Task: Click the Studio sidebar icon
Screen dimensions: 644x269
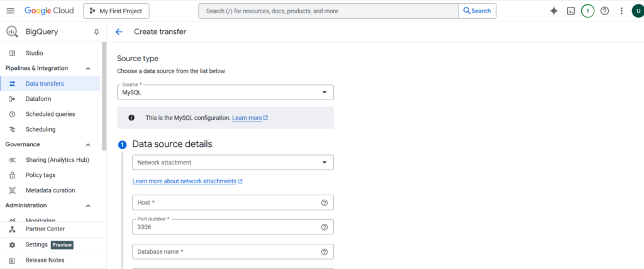Action: (x=13, y=53)
